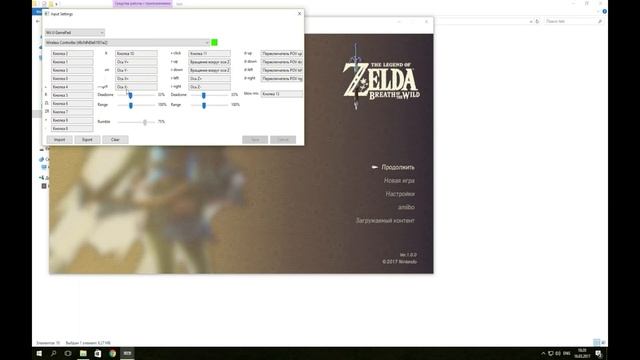
Task: Open Microsoft Store from the taskbar
Action: (x=98, y=353)
